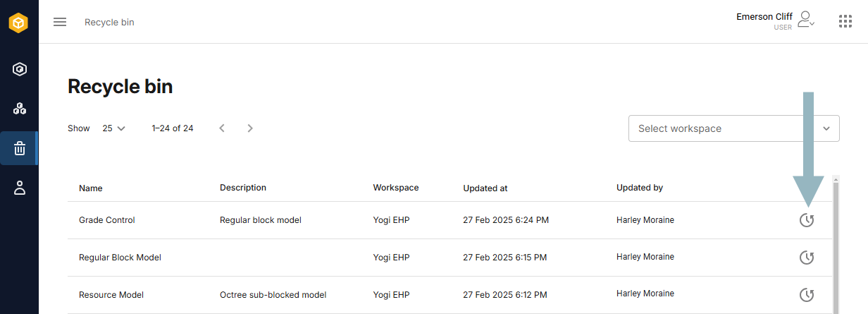The height and width of the screenshot is (314, 868).
Task: Click the table's vertical scrollbar
Action: (836, 247)
